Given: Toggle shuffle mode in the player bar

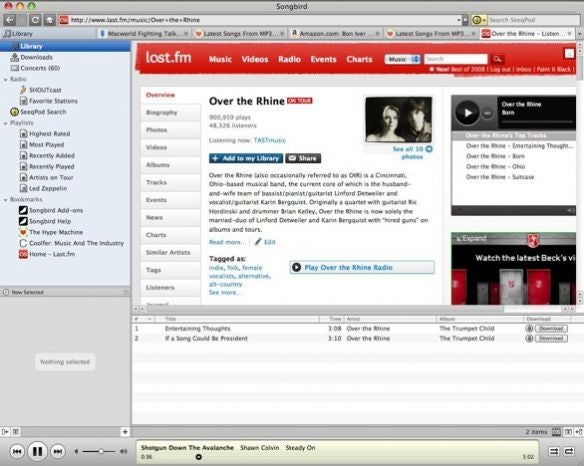Looking at the screenshot, I should click(554, 451).
